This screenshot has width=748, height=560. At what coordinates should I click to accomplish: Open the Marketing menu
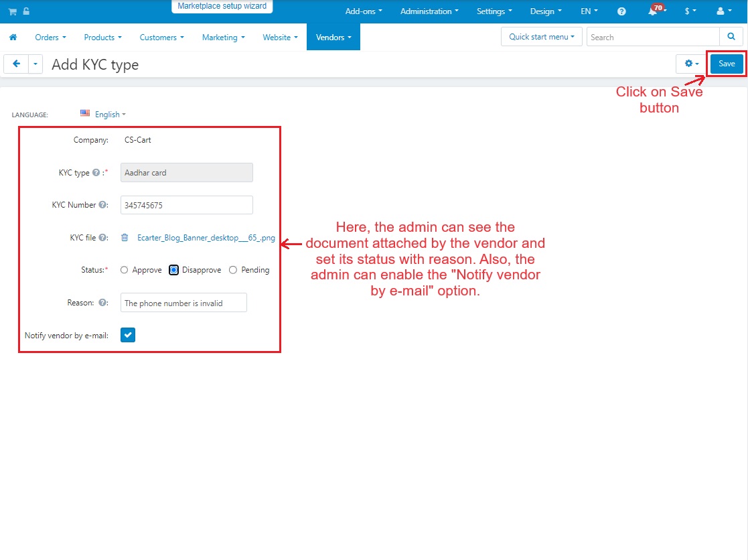point(223,38)
